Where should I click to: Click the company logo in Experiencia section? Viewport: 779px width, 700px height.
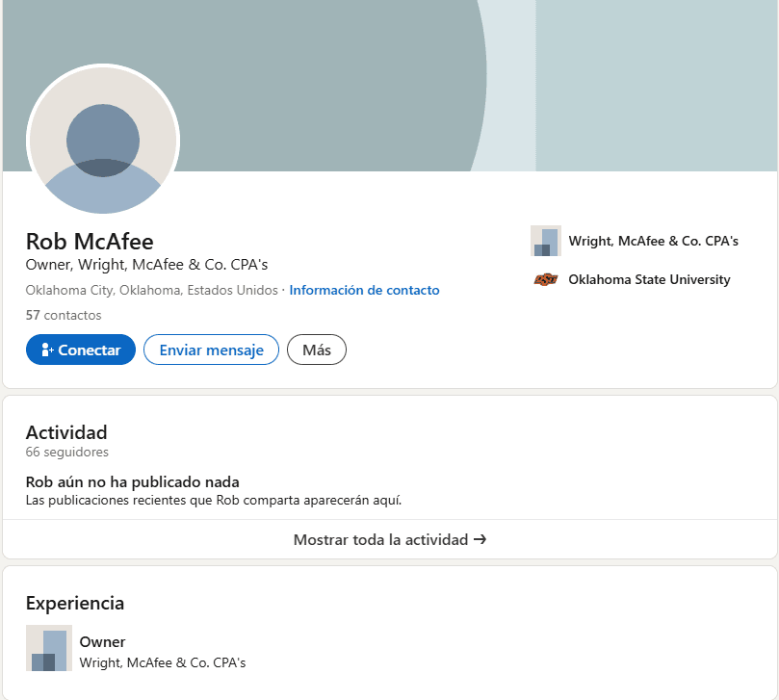coord(49,648)
